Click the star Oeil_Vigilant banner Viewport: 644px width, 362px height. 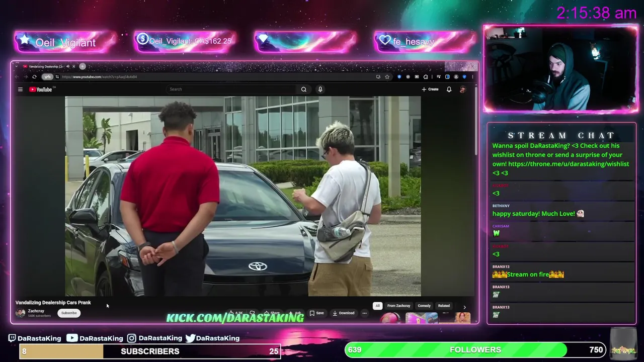coord(65,42)
